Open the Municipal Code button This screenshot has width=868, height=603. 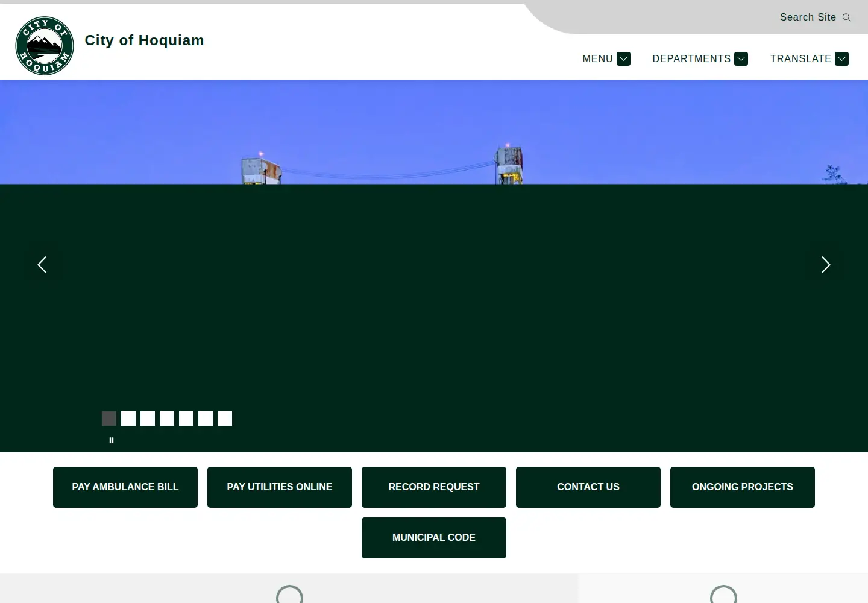[x=434, y=538]
